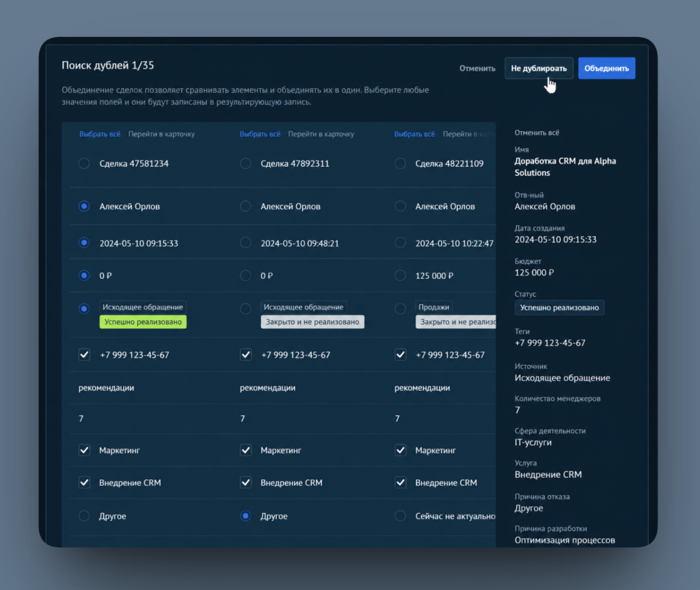Image resolution: width=700 pixels, height=590 pixels.
Task: Select Алексей Орлов radio in first column
Action: (84, 206)
